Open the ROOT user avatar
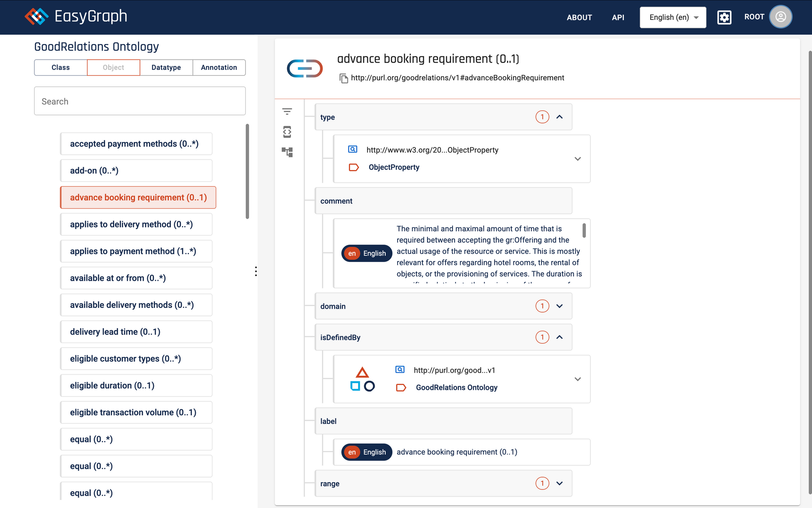812x508 pixels. [780, 17]
